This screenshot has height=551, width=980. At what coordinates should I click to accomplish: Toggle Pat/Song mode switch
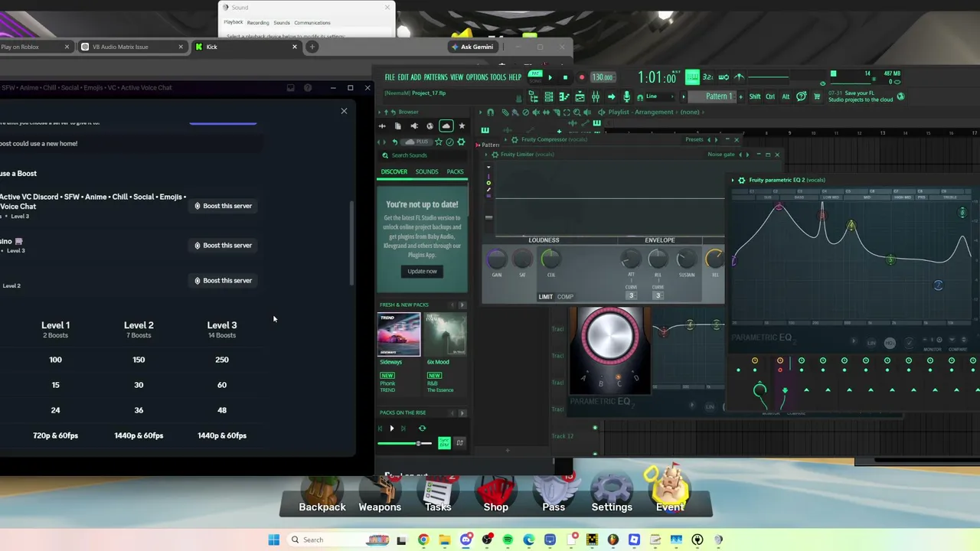tap(534, 77)
